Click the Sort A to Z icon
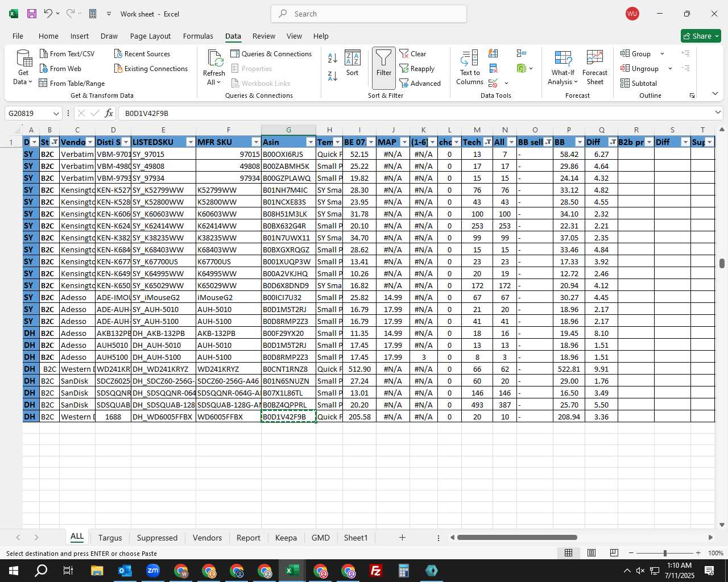Image resolution: width=728 pixels, height=582 pixels. pos(333,58)
